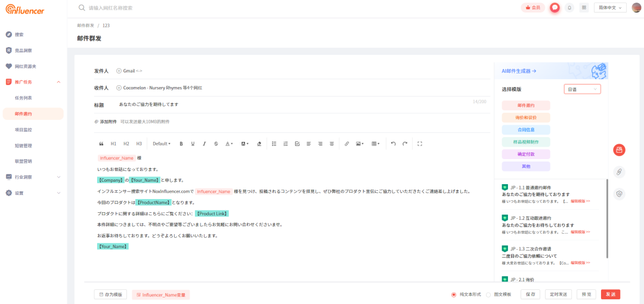Screen dimensions: 644x304
Task: Open the 简体中文 language dropdown
Action: click(x=610, y=7)
